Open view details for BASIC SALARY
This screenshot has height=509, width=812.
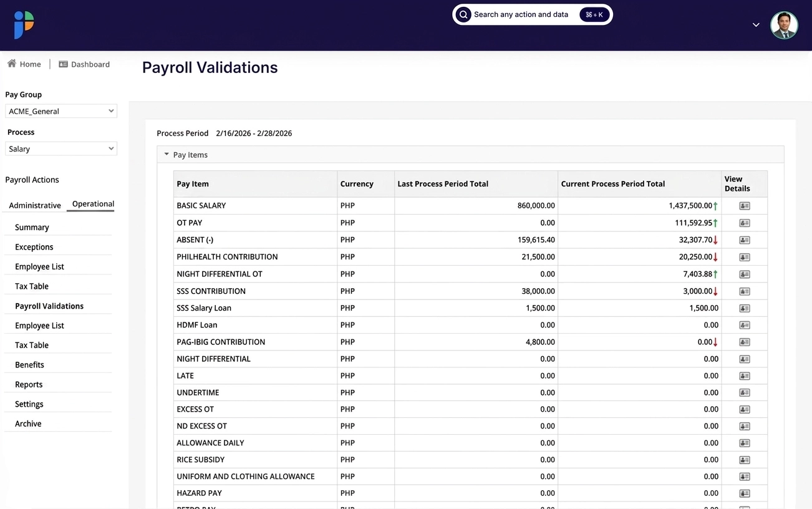[x=744, y=206]
